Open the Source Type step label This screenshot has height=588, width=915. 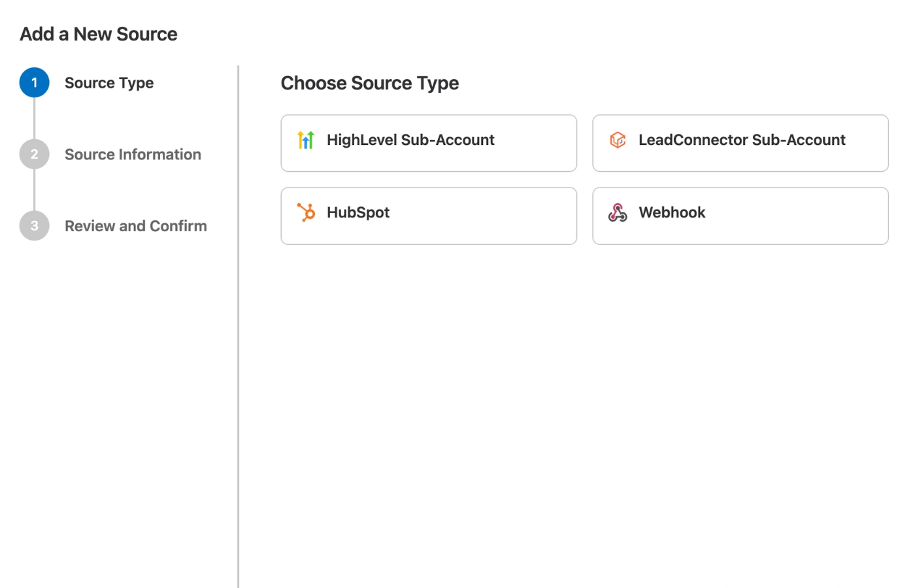tap(109, 83)
